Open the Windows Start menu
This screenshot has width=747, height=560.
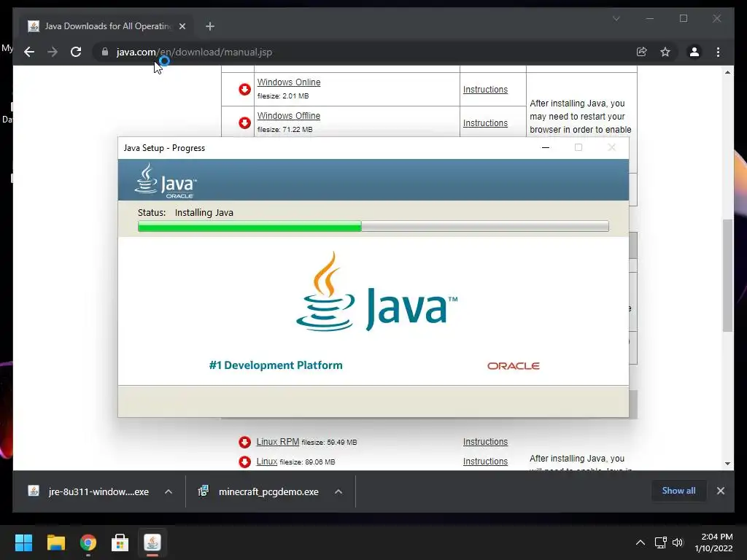[23, 542]
